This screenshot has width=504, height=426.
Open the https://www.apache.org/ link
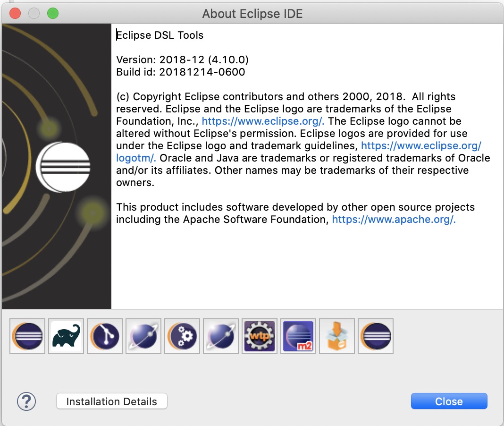394,219
